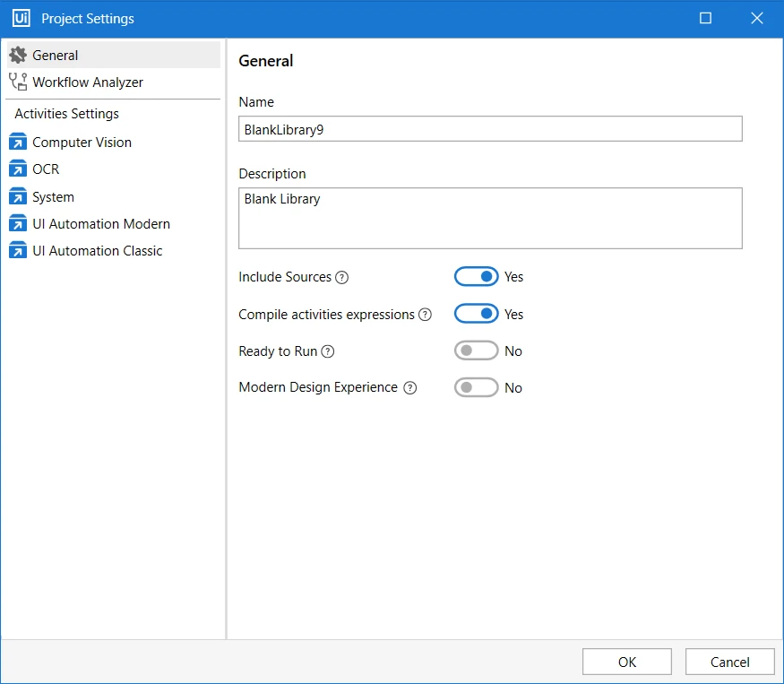Click the Compile activities expressions label
This screenshot has height=684, width=784.
(x=326, y=315)
